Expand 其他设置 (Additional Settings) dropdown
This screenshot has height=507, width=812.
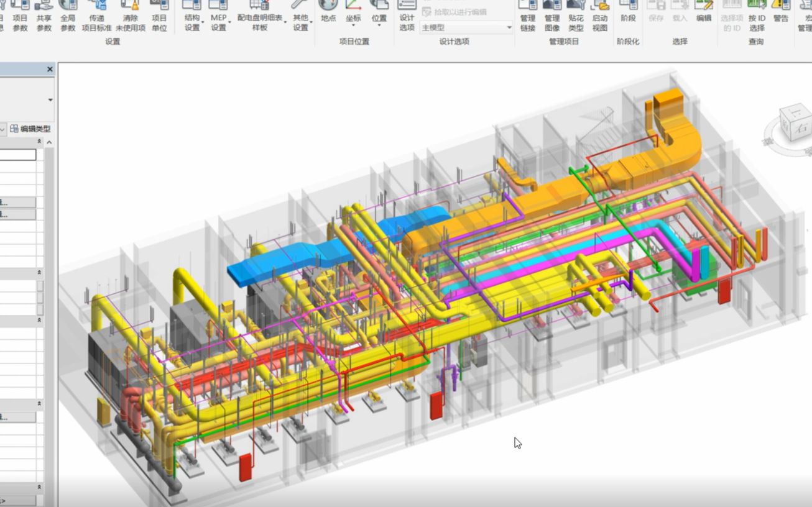coord(302,16)
